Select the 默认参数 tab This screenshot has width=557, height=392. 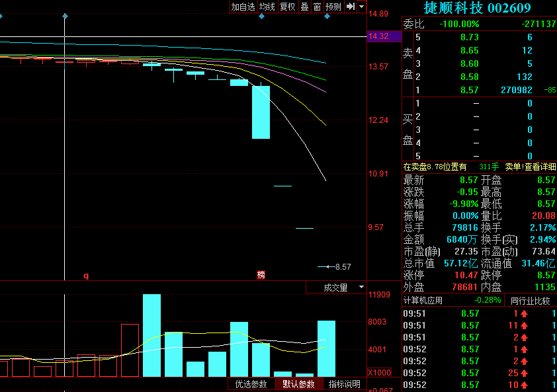298,384
